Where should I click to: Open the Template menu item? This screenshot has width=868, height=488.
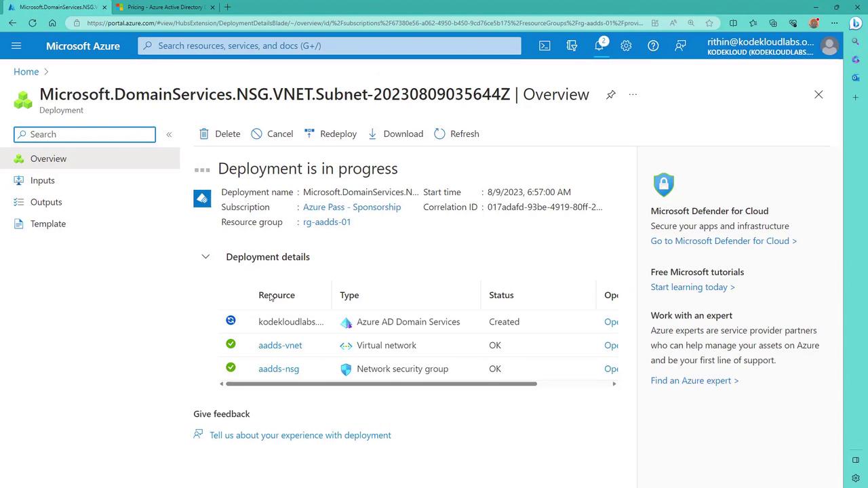pos(47,224)
